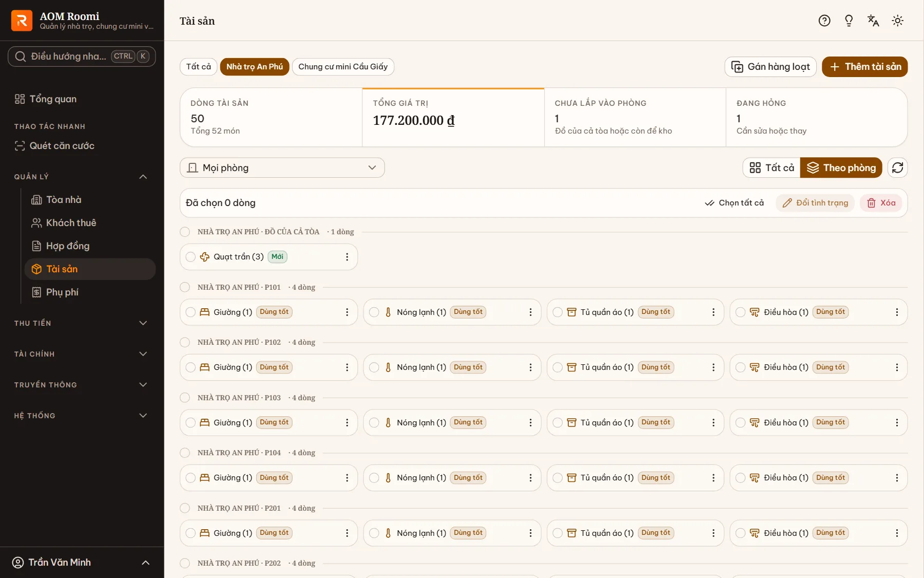
Task: Click the AOM Roomi logo
Action: pyautogui.click(x=22, y=21)
